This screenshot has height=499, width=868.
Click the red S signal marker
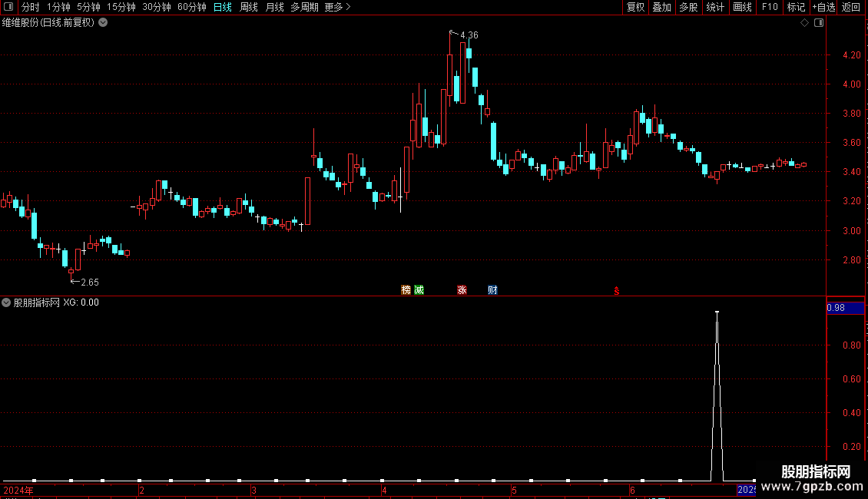617,291
